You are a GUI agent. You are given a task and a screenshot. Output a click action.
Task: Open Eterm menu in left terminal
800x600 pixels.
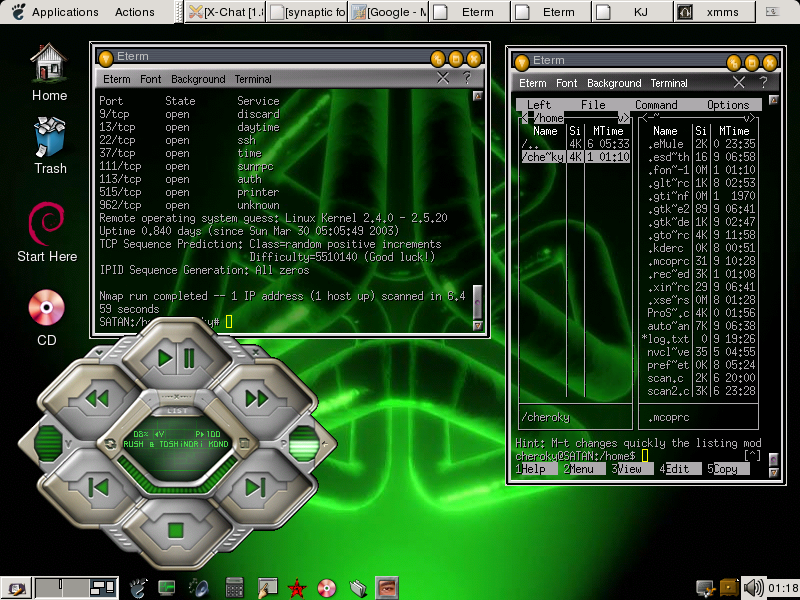(x=116, y=79)
